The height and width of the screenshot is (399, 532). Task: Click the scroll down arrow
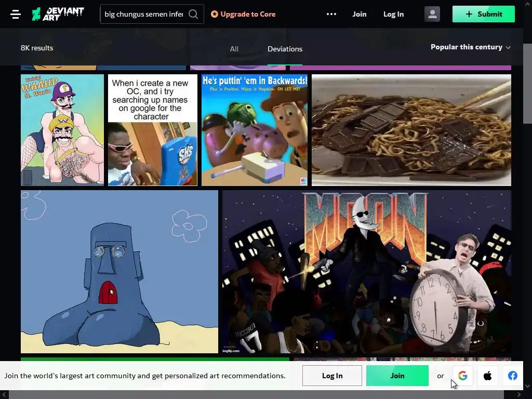(527, 386)
